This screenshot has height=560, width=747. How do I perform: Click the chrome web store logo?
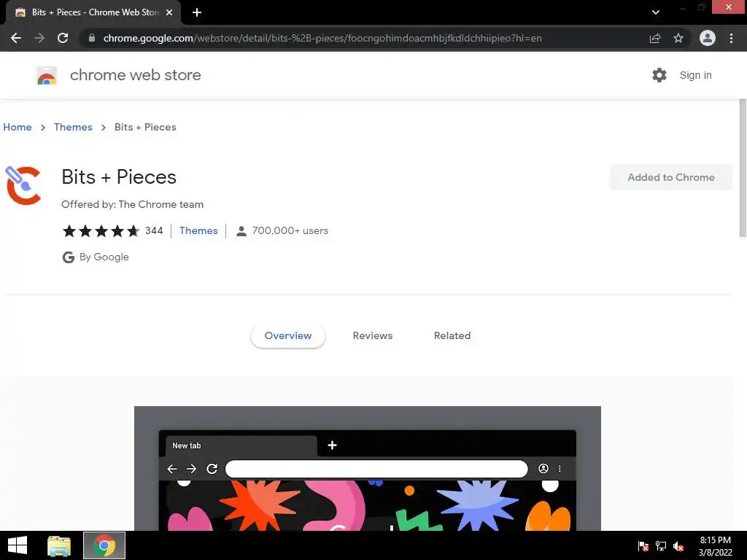(x=47, y=75)
